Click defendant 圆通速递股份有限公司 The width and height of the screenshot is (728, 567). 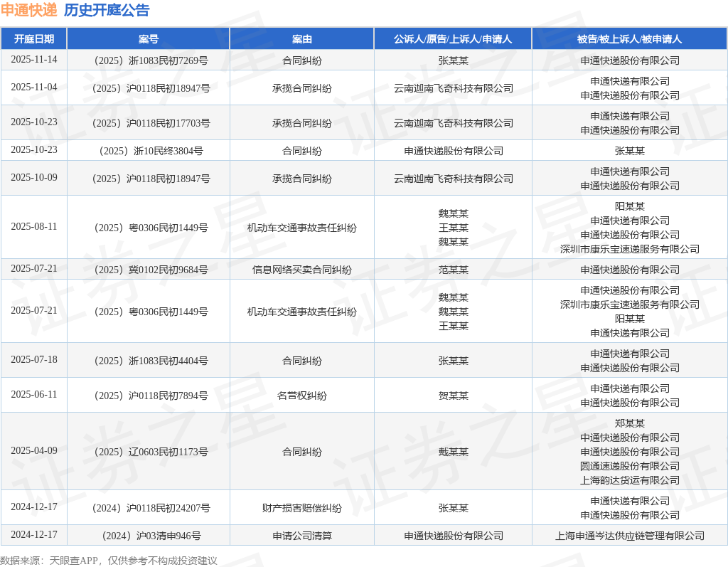coord(630,466)
